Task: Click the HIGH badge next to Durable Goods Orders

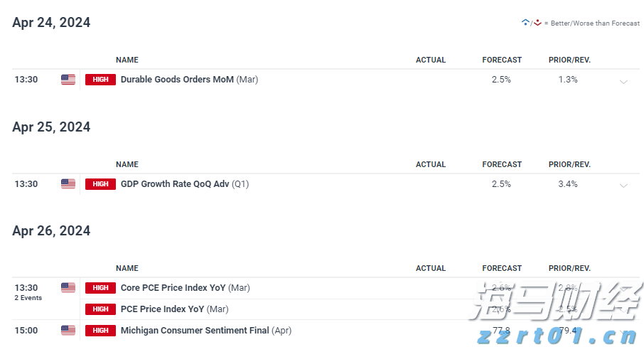Action: click(100, 80)
